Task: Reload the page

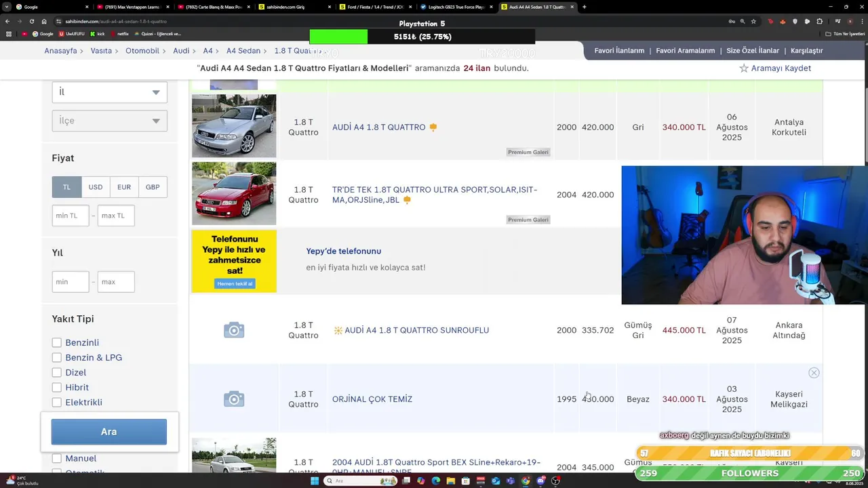Action: click(x=32, y=21)
